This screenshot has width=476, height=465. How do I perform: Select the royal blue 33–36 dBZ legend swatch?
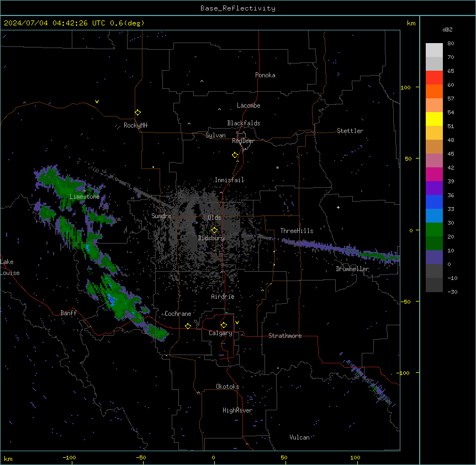pos(434,202)
